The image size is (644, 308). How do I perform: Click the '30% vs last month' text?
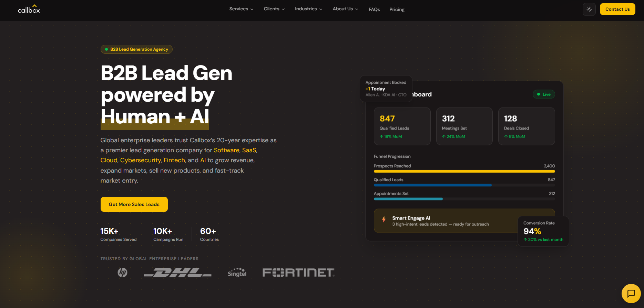pos(543,239)
